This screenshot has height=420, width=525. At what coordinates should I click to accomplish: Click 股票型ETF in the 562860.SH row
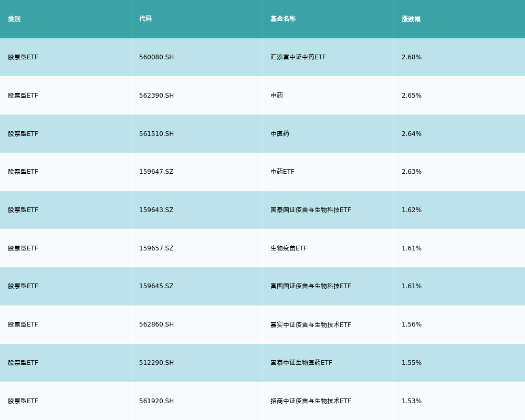coord(23,324)
